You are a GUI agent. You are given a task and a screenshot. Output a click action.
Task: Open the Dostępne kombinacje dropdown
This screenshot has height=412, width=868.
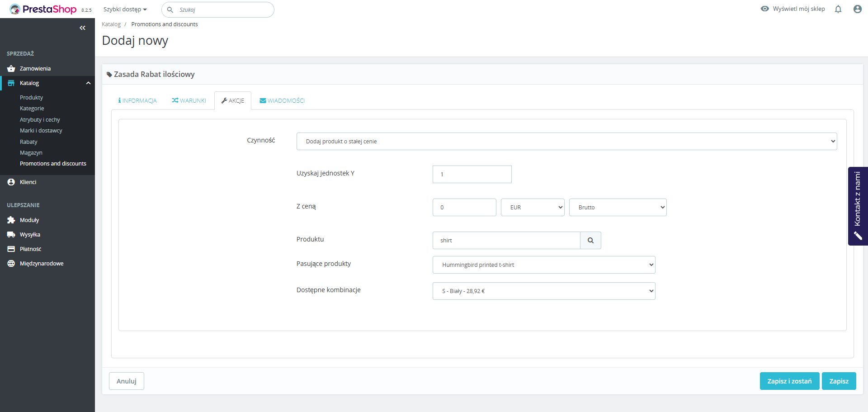(x=544, y=291)
